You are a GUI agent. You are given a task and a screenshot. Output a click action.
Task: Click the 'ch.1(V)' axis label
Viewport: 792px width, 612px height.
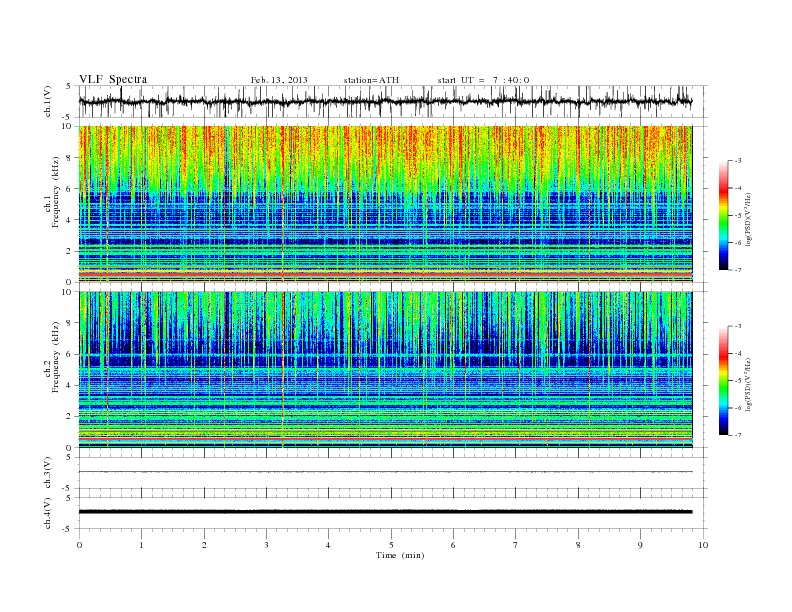48,101
